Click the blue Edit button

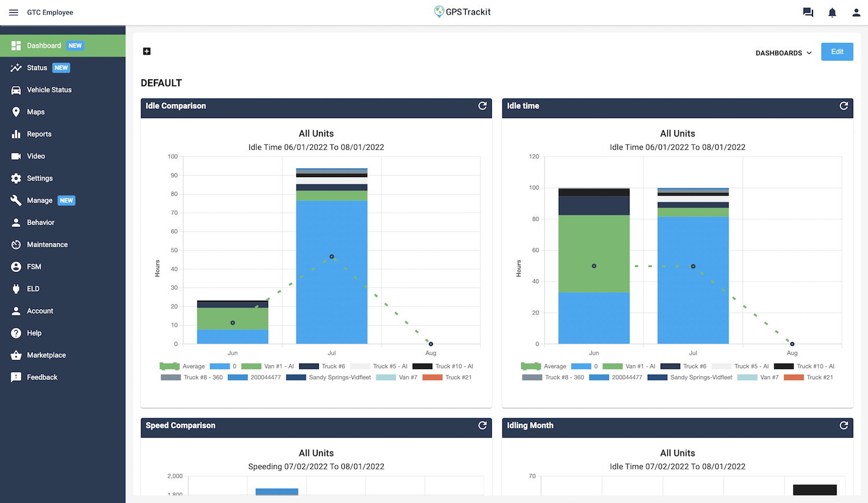point(837,52)
